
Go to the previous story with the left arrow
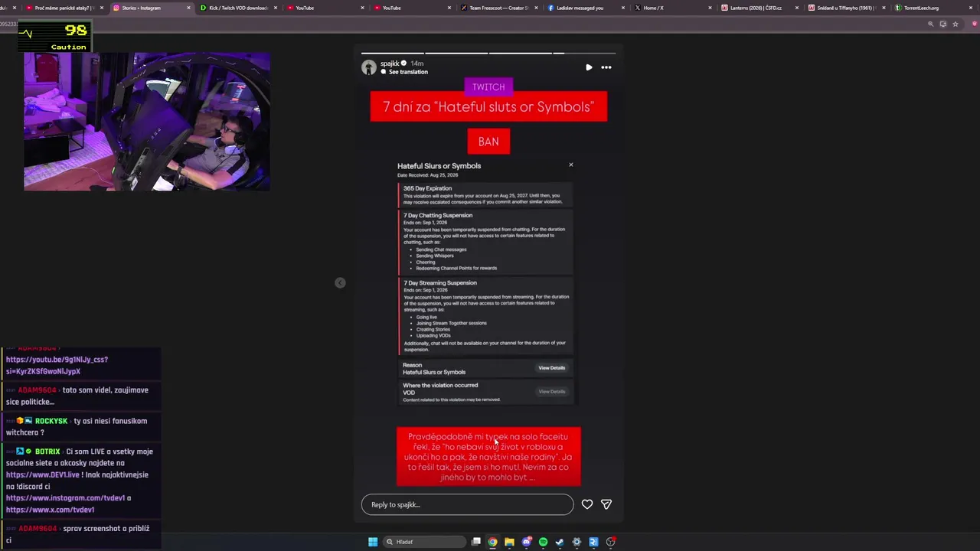click(x=340, y=283)
